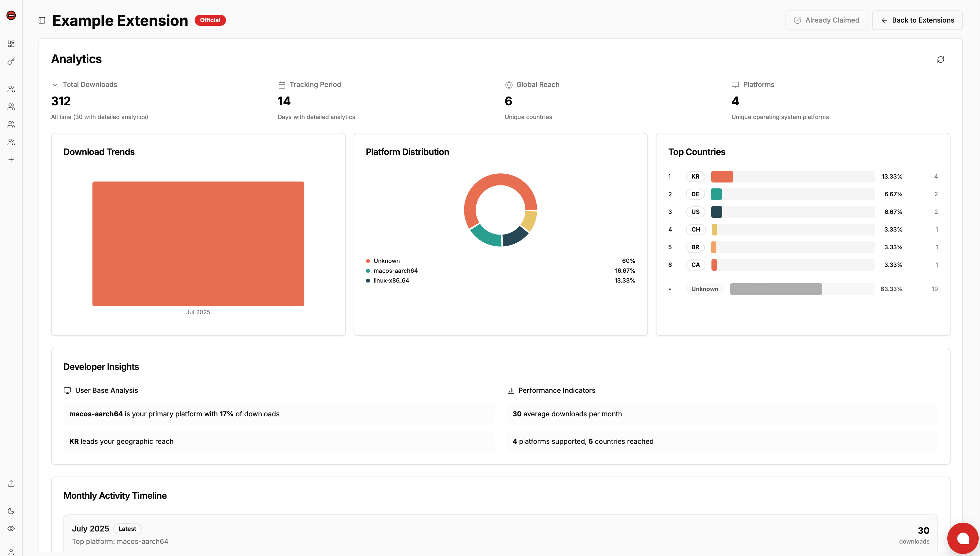The image size is (980, 556).
Task: Collapse the sidebar with the panel toggle
Action: [42, 20]
